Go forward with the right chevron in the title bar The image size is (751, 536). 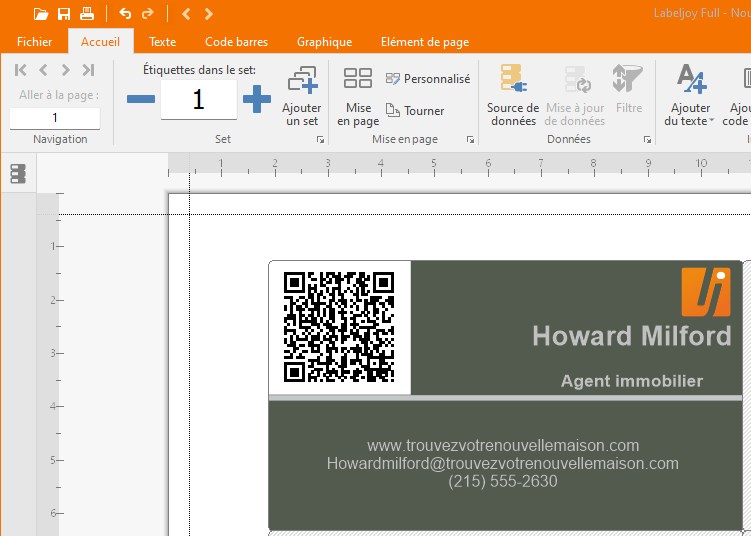(x=208, y=14)
